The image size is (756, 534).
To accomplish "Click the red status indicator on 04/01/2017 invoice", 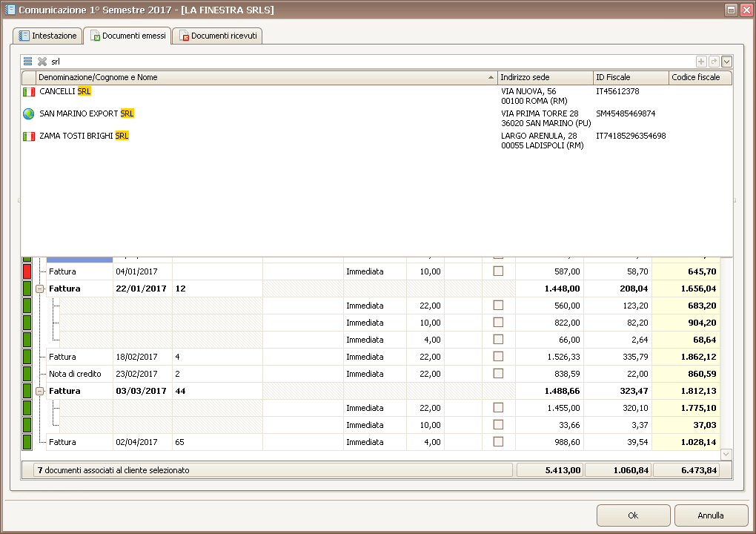I will 27,271.
